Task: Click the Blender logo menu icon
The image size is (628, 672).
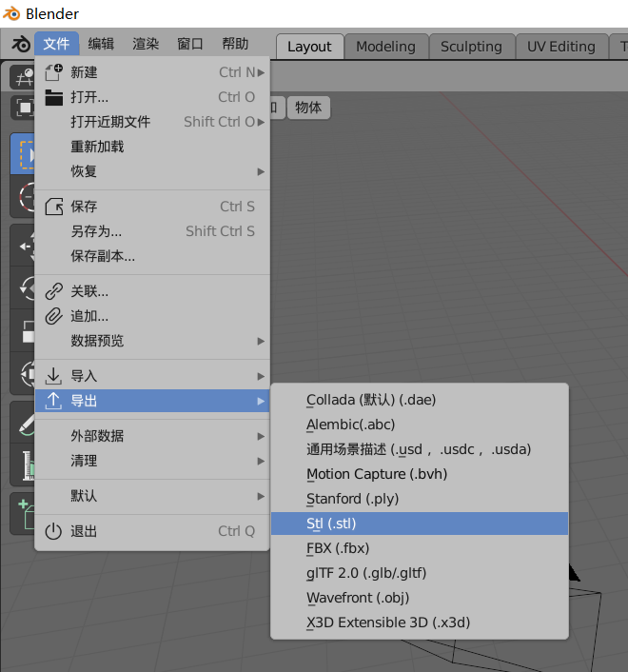Action: click(x=21, y=44)
